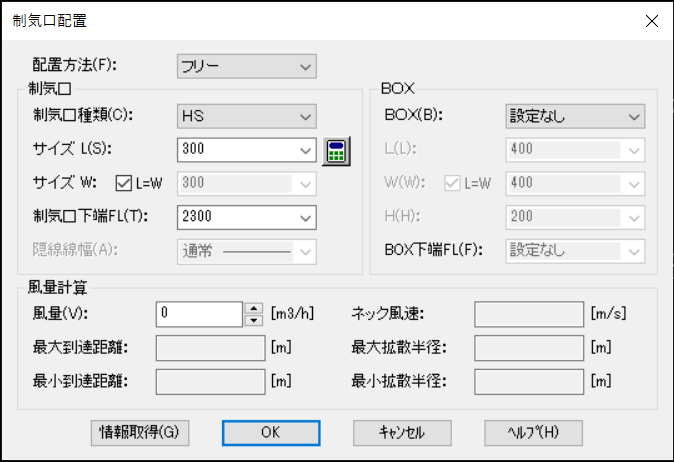This screenshot has width=674, height=462.
Task: Toggle the L=W checkbox for サイズ W
Action: pyautogui.click(x=125, y=184)
